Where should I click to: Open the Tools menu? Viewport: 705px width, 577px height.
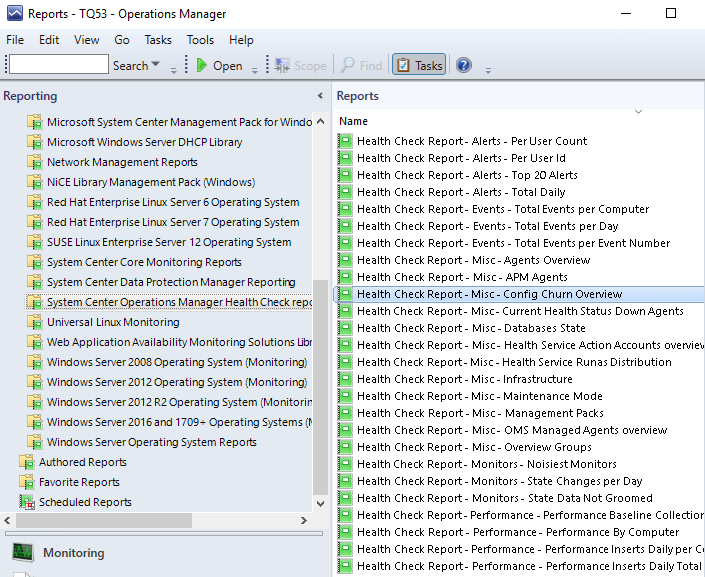pos(200,40)
